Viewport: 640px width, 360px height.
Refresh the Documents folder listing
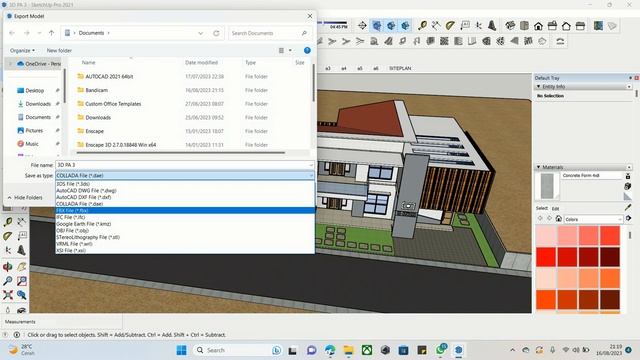coord(216,33)
